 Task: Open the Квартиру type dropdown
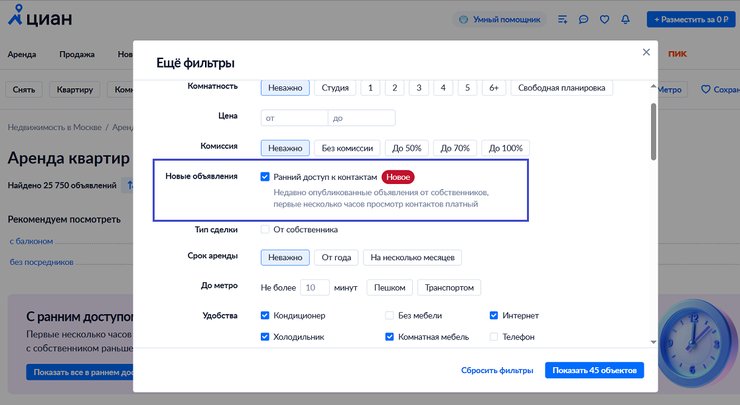[78, 90]
